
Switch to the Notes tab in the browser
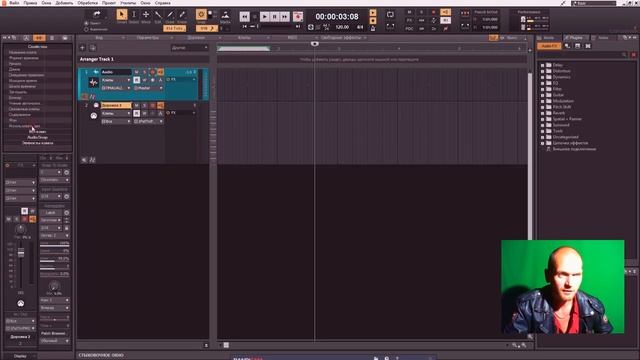[x=603, y=38]
